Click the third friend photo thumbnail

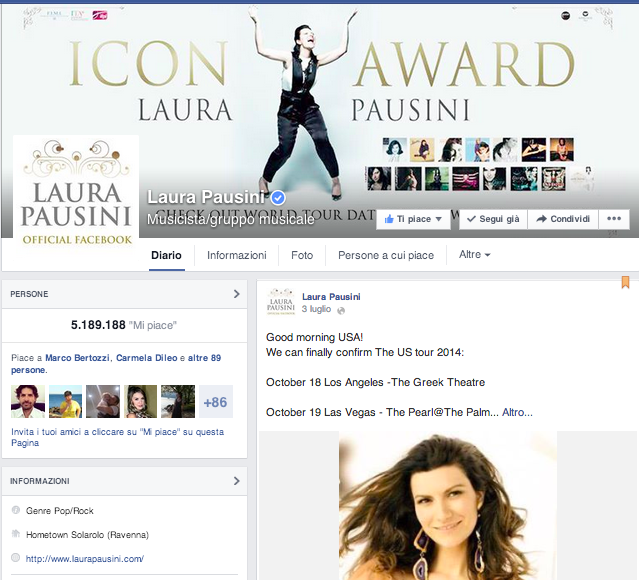(103, 401)
